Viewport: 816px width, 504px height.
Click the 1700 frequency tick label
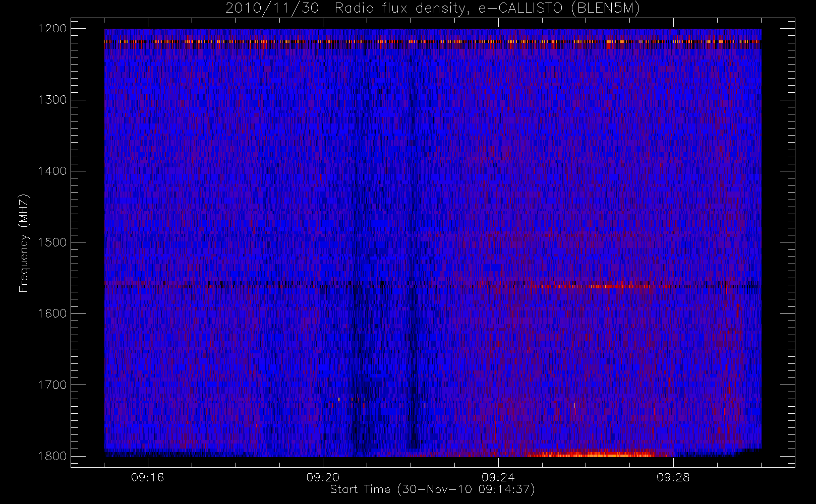point(52,385)
